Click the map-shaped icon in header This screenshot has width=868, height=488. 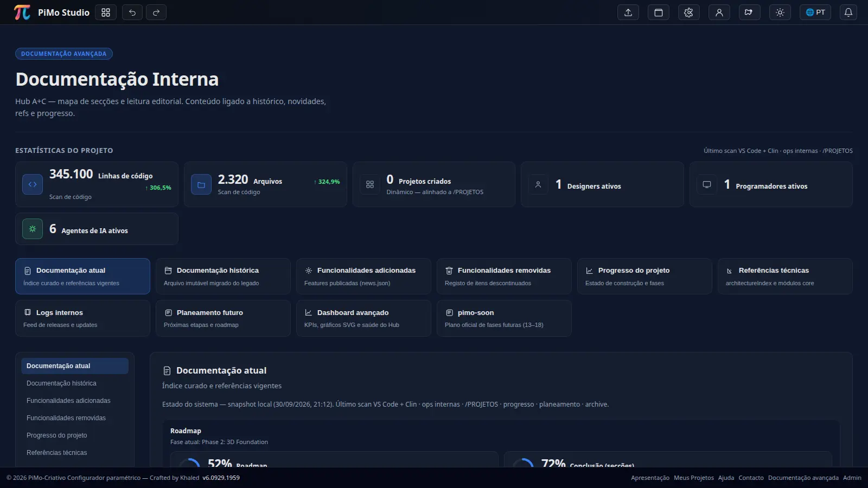pyautogui.click(x=749, y=12)
